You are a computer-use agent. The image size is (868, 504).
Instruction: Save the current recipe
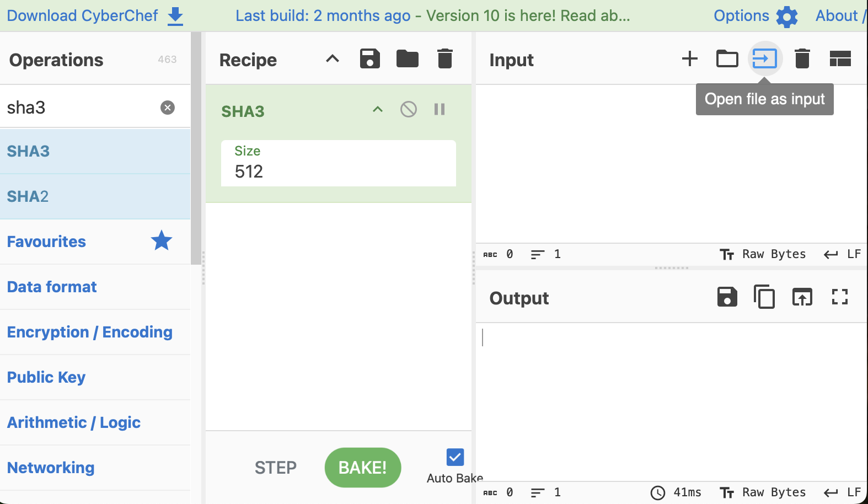tap(369, 58)
